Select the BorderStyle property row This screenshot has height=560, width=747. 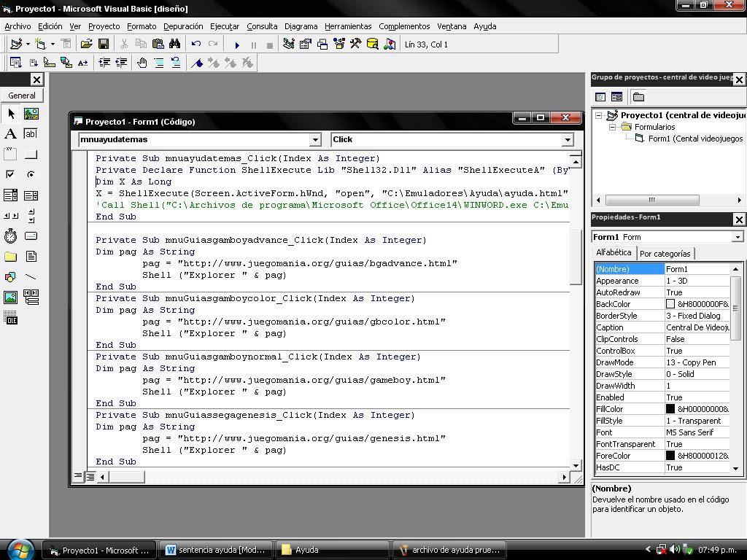point(662,316)
